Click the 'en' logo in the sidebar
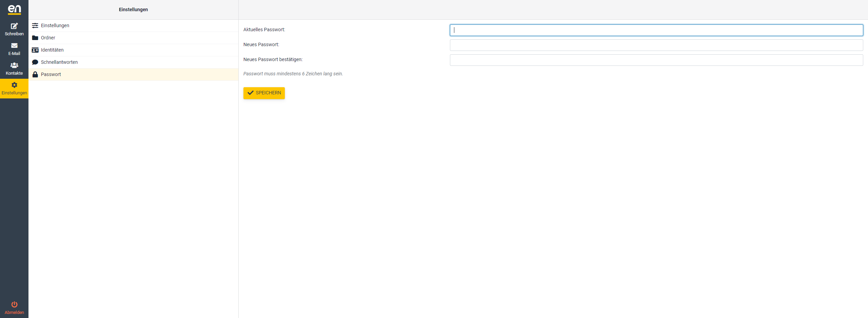Viewport: 868px width, 318px height. 14,10
